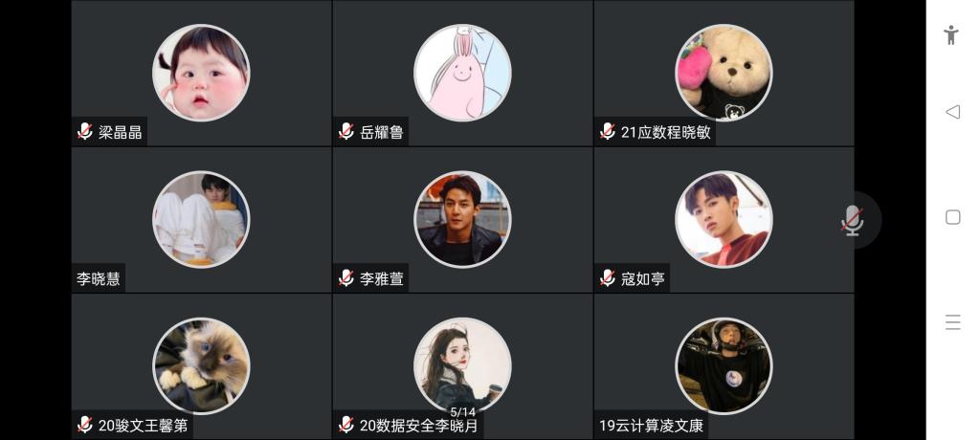
Task: Click the 20数据安全李晓月 name label
Action: 419,426
